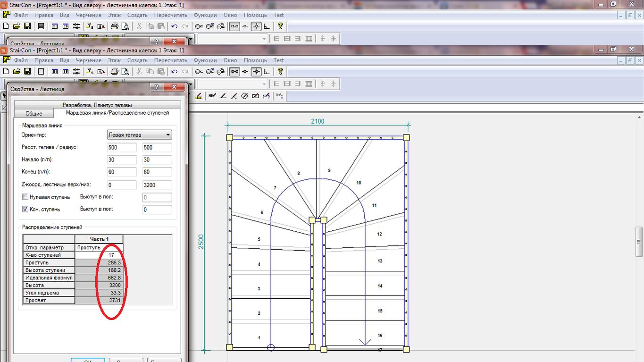The width and height of the screenshot is (644, 362).
Task: Open the Разработка, Плинтус тетивы tab
Action: click(97, 105)
